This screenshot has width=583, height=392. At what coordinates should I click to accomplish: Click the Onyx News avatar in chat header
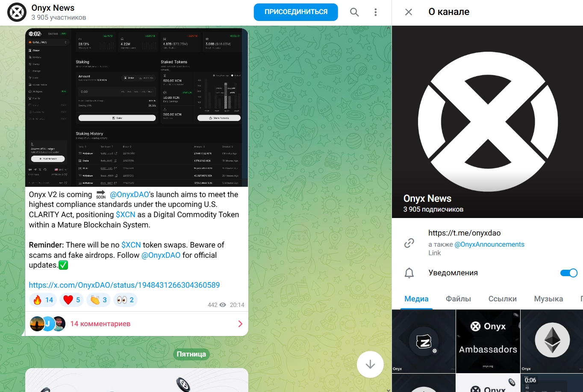17,12
